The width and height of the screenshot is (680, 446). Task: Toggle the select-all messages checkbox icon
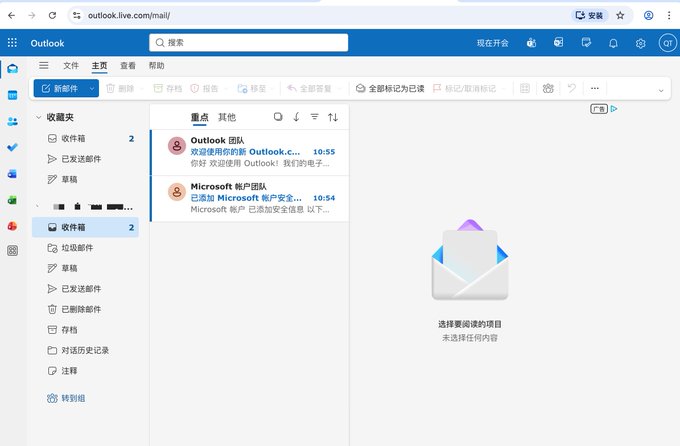[x=278, y=117]
